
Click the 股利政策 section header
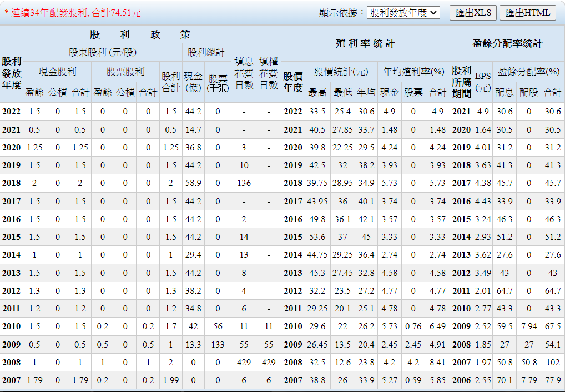tap(140, 34)
